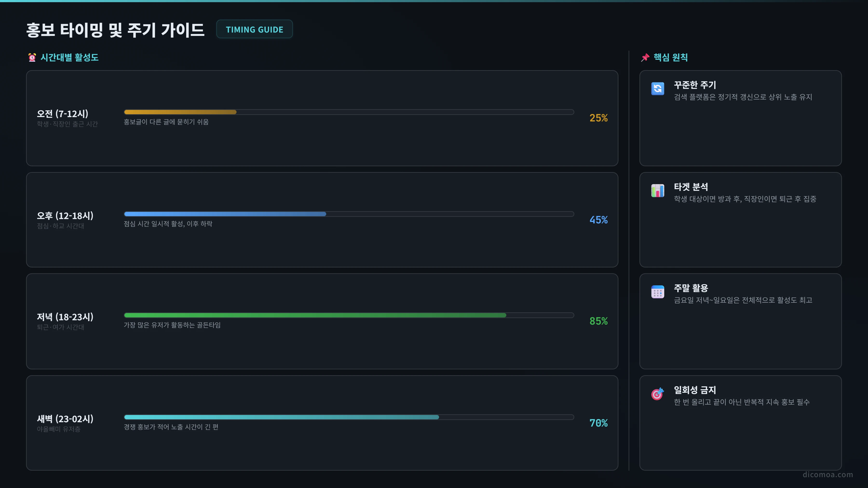Click the 70% percentage value
This screenshot has height=488, width=868.
point(598,423)
